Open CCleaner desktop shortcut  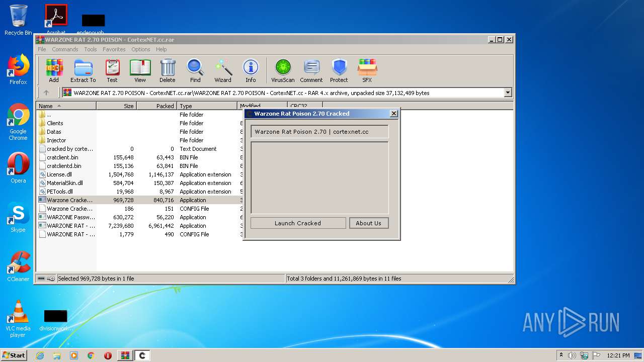tap(18, 266)
